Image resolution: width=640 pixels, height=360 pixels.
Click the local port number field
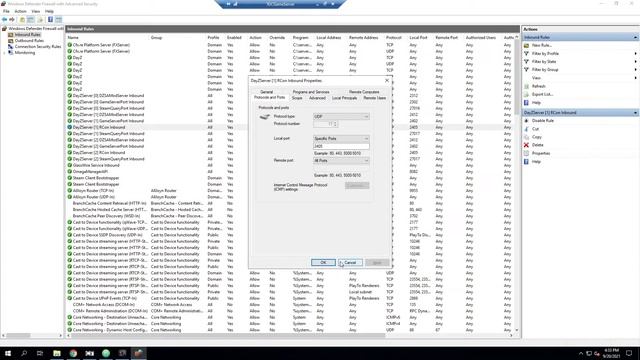point(341,146)
